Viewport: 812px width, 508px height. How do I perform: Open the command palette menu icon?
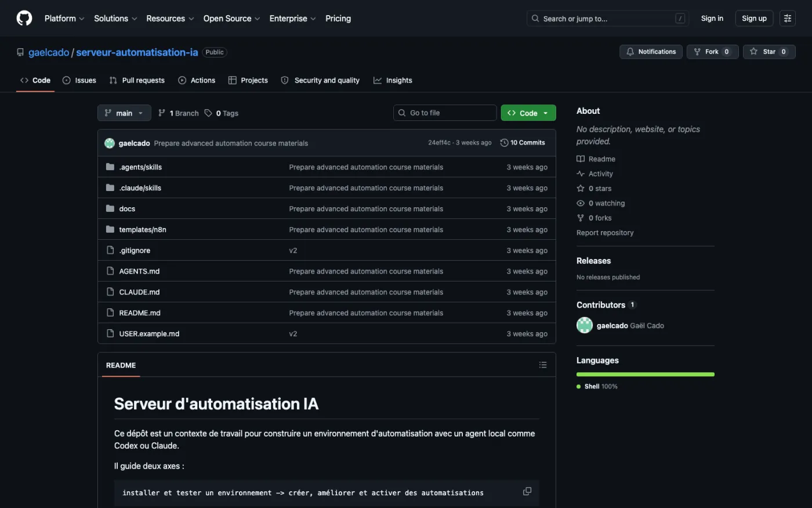tap(787, 19)
